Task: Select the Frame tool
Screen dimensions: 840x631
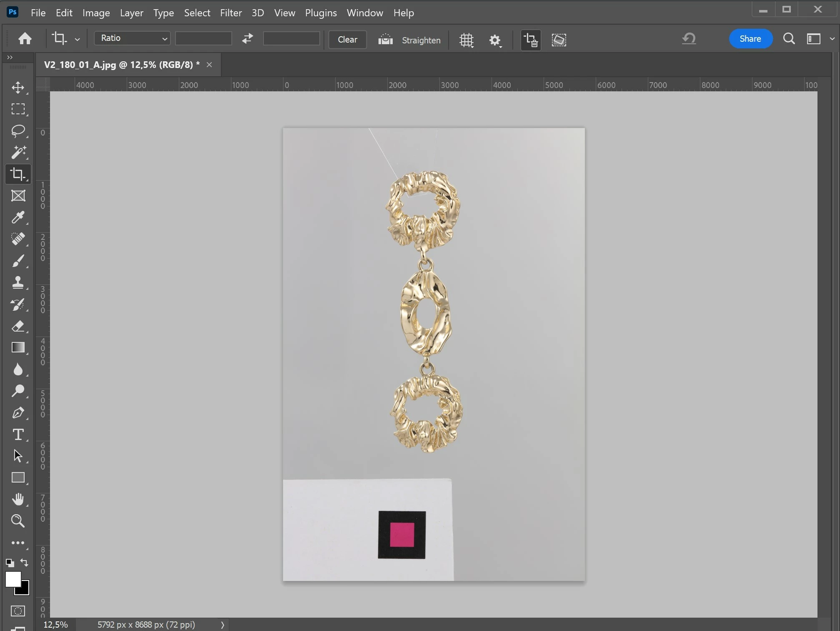Action: 18,196
